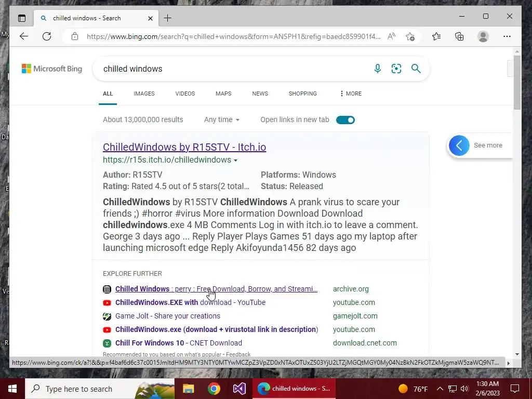Expand the MORE menu
Viewport: 532px width, 399px height.
click(351, 94)
